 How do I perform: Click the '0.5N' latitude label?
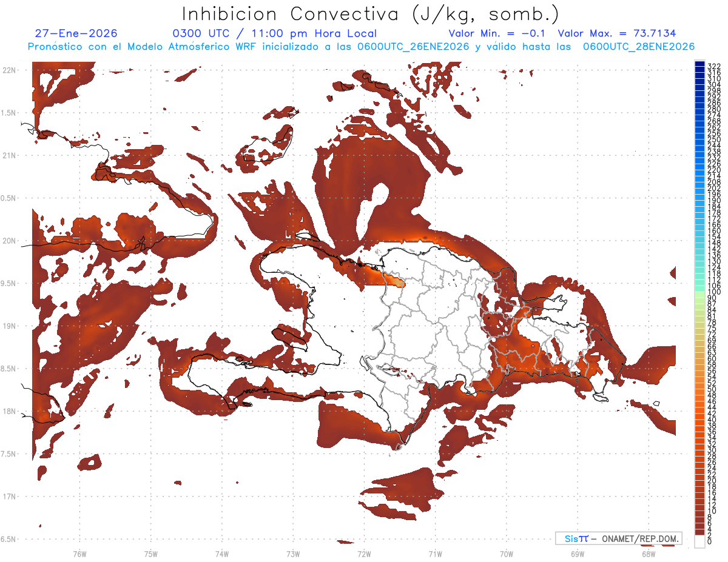9,198
